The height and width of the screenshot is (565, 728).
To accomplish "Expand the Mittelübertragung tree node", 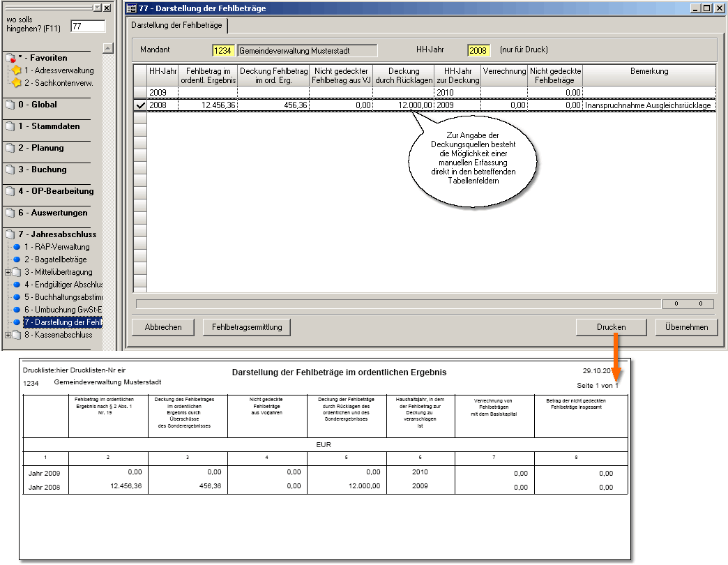I will 8,272.
